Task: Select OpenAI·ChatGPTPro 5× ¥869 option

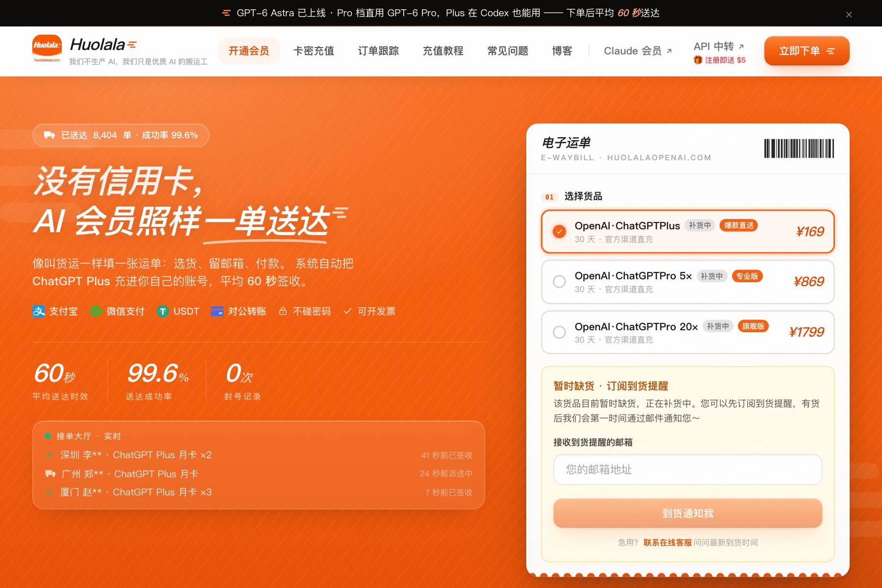Action: (687, 282)
